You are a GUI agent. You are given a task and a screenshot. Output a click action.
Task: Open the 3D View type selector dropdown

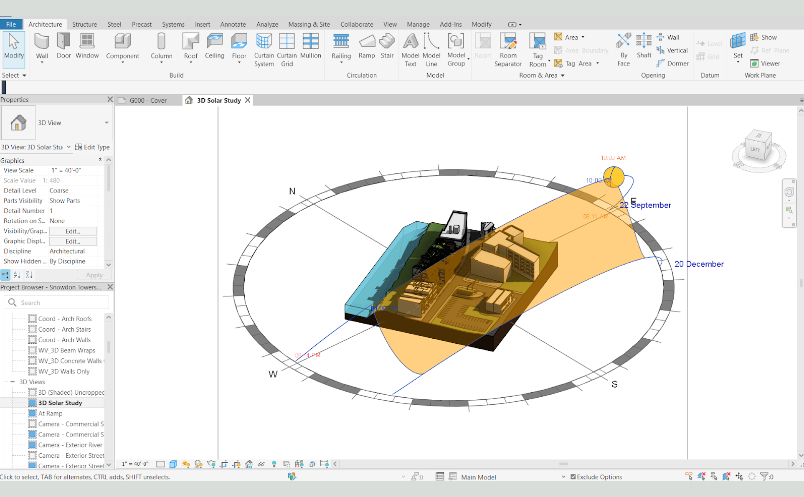pos(56,123)
